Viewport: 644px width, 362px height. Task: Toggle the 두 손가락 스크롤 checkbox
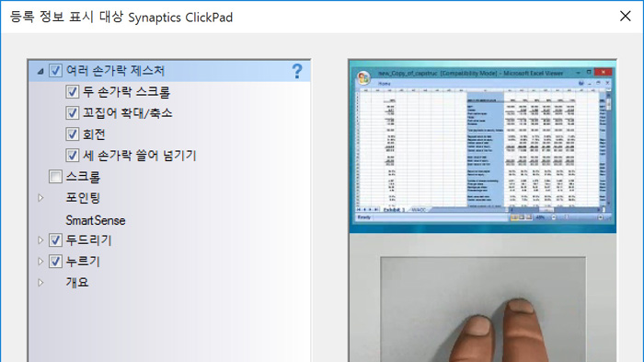point(73,92)
